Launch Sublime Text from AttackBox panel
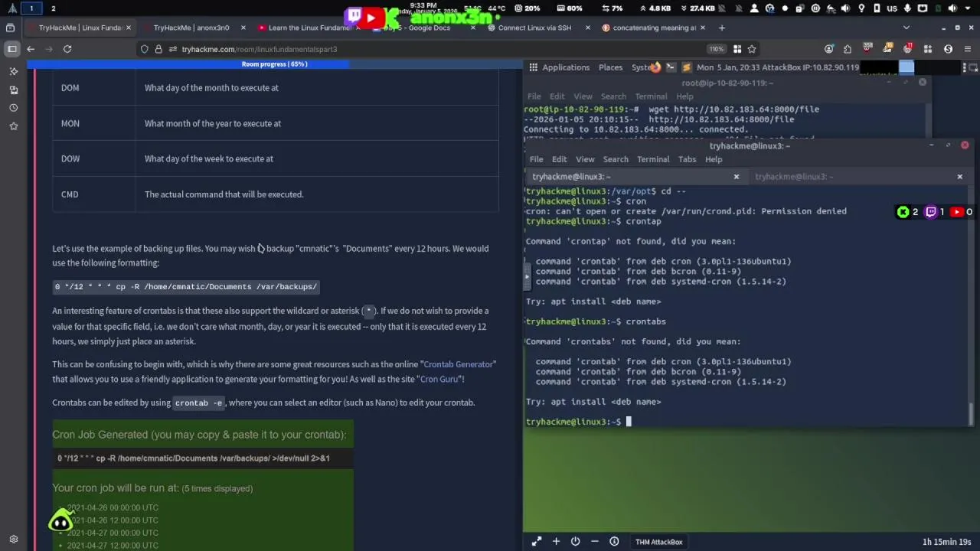Image resolution: width=980 pixels, height=551 pixels. pos(687,67)
